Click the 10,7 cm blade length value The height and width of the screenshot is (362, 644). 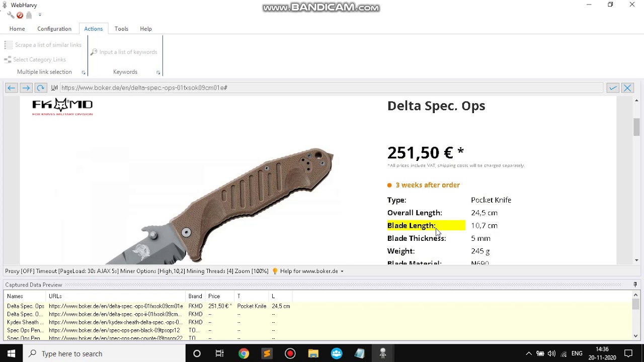(x=484, y=226)
